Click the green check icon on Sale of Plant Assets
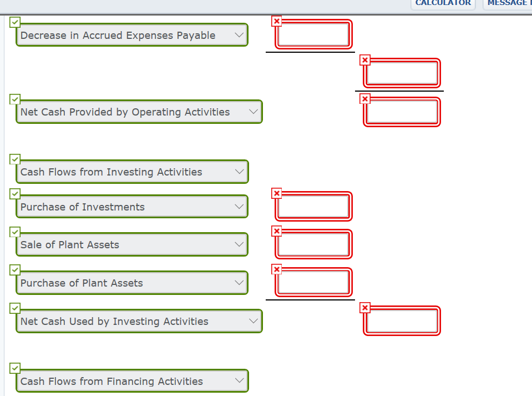Viewport: 532px width, 396px height. point(15,232)
